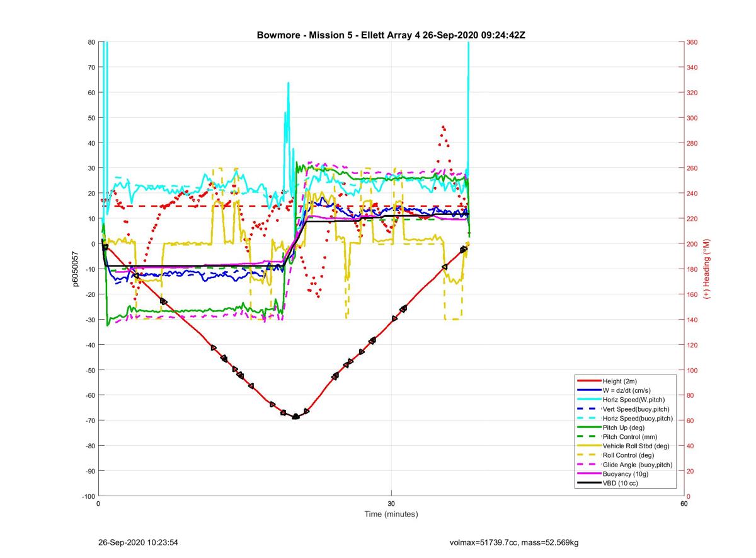The height and width of the screenshot is (558, 756).
Task: Click the red heading axis tick '140'
Action: point(692,320)
